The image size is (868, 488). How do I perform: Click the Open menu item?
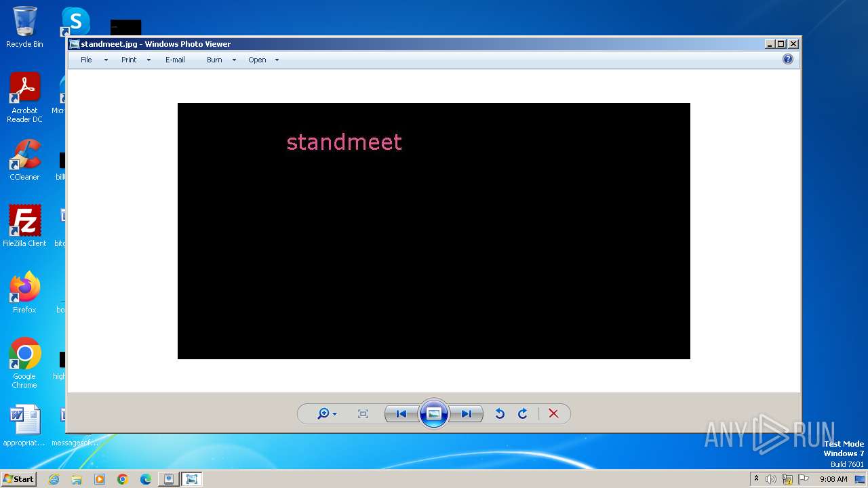click(257, 60)
